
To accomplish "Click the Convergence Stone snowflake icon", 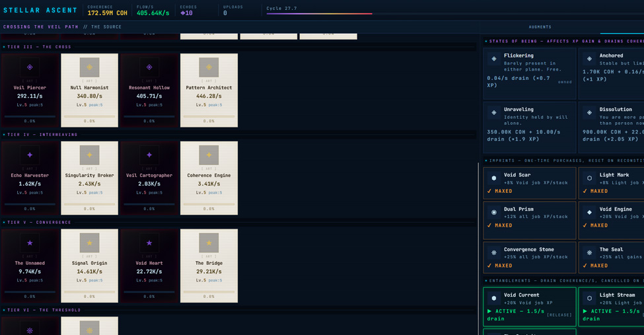I will (494, 252).
